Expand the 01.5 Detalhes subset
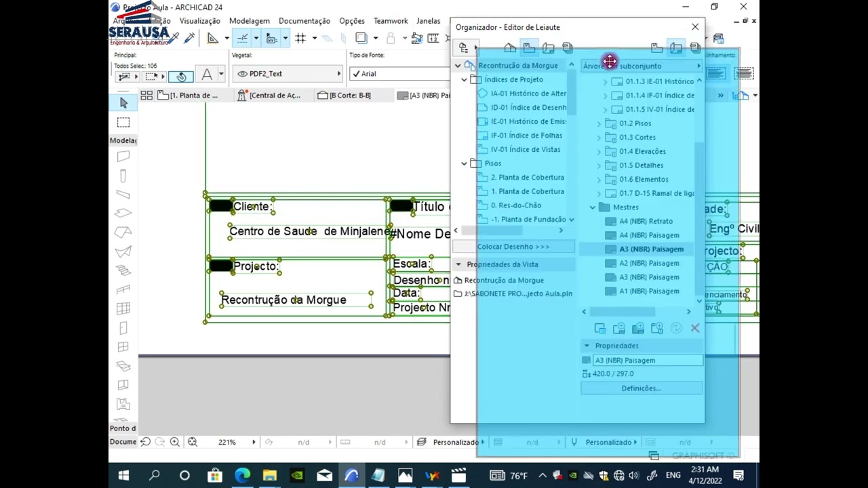This screenshot has height=488, width=868. (x=599, y=165)
